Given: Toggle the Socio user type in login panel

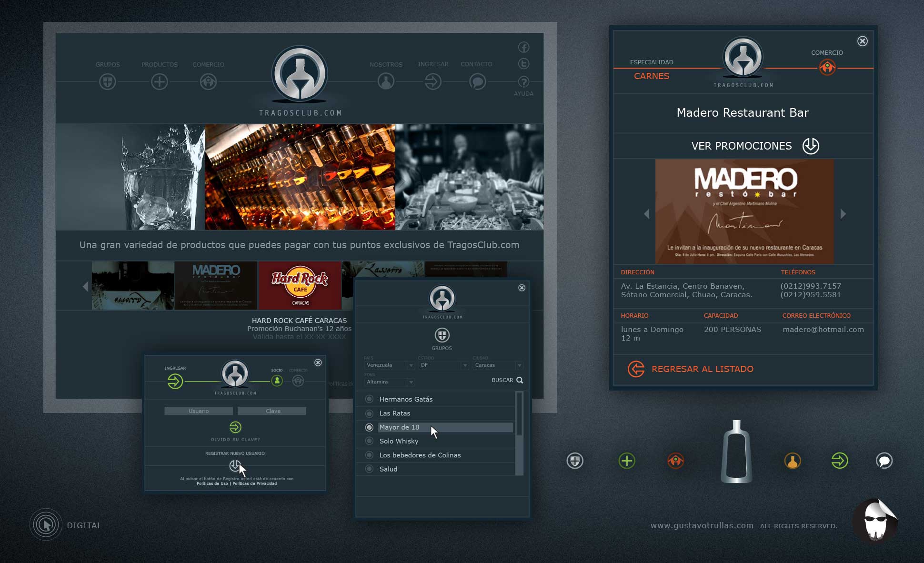Looking at the screenshot, I should pos(277,381).
